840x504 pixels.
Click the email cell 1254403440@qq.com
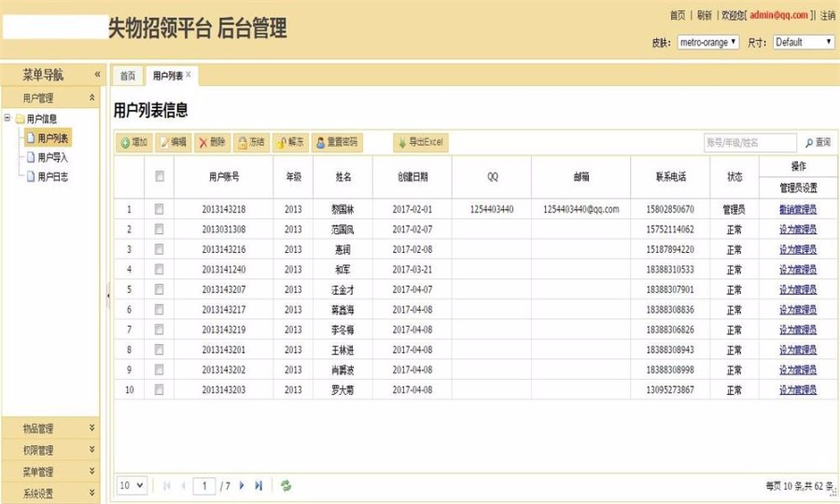point(581,209)
